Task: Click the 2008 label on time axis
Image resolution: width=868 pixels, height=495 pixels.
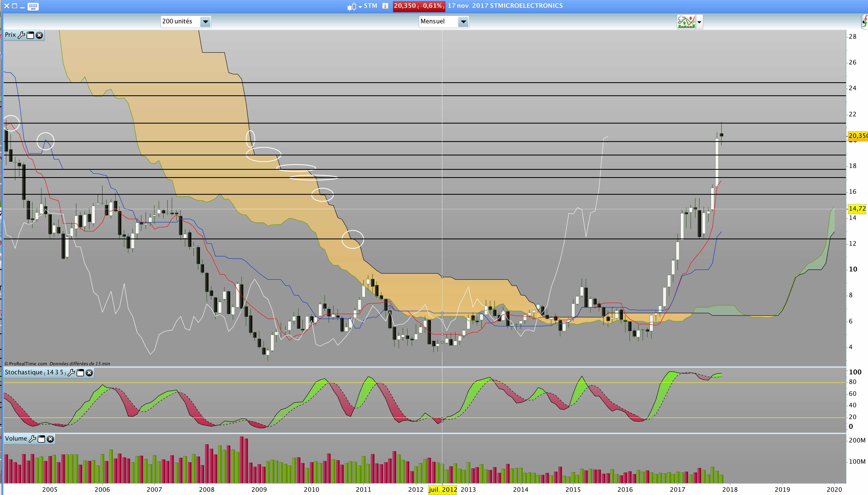Action: 207,489
